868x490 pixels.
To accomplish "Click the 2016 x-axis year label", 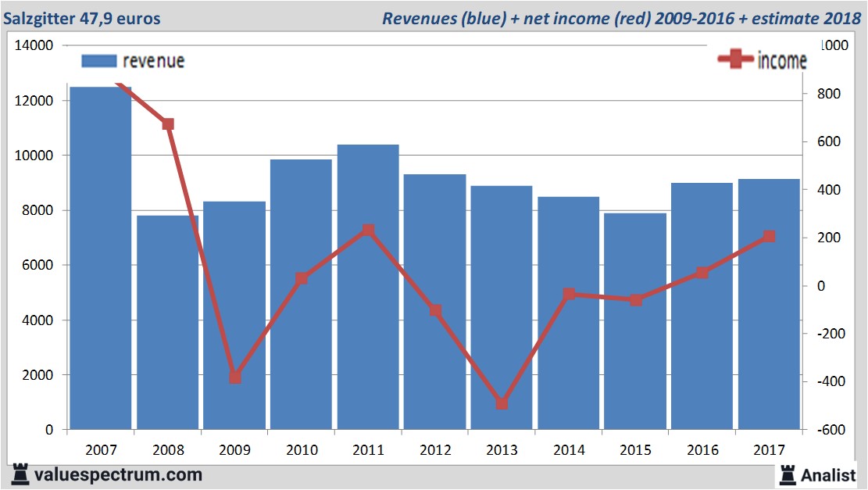I will coord(702,449).
